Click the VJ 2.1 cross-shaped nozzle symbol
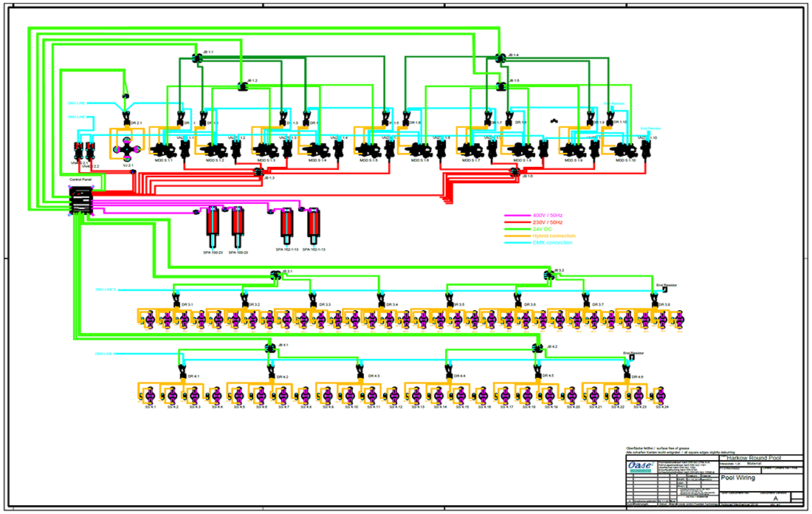This screenshot has width=812, height=514. [127, 149]
